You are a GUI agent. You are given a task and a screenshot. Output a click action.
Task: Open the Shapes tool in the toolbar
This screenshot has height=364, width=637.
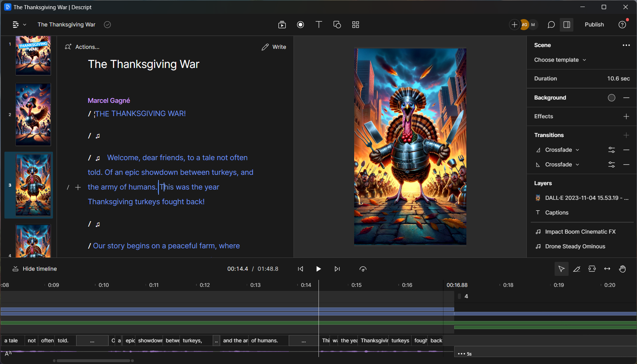[337, 25]
